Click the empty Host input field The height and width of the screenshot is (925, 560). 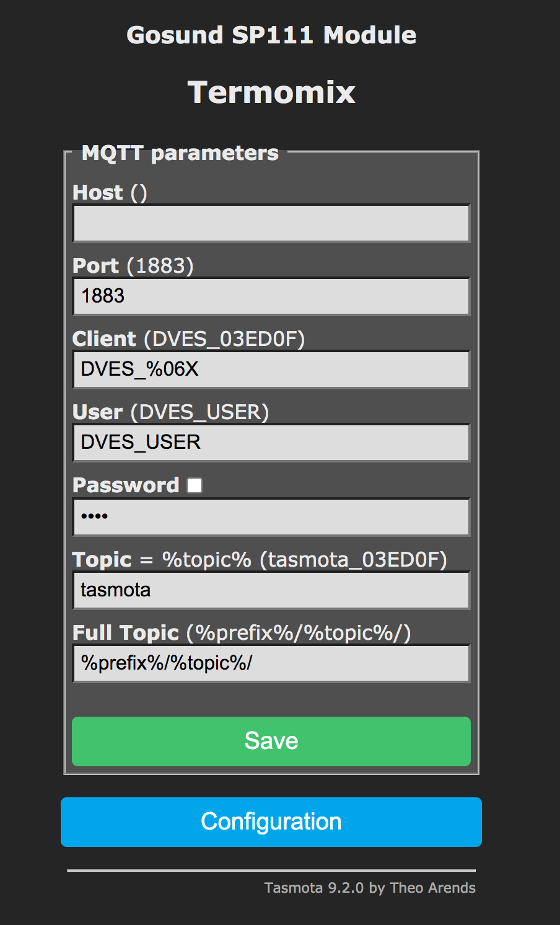pyautogui.click(x=271, y=223)
